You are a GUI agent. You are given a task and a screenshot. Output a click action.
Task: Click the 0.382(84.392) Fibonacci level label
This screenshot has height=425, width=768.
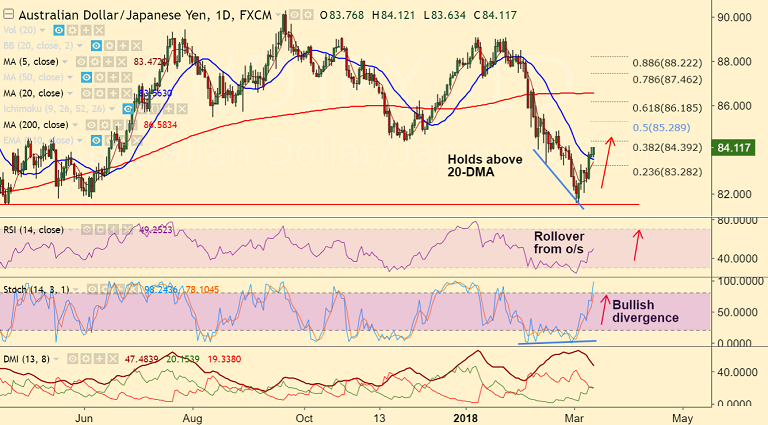pyautogui.click(x=667, y=147)
